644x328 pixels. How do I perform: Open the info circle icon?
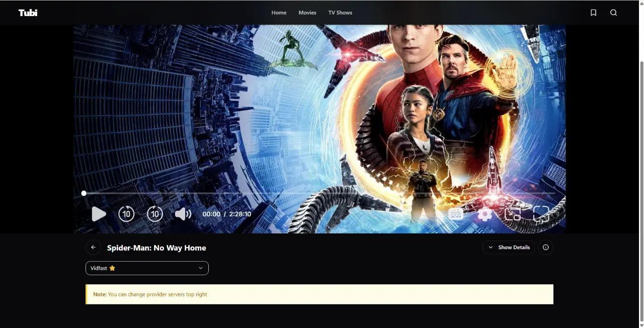tap(546, 248)
